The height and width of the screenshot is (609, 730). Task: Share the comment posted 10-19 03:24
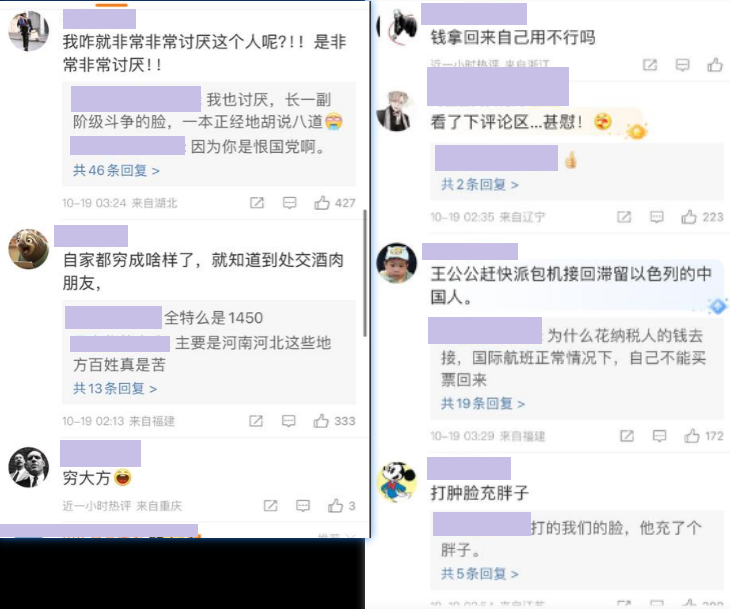257,203
